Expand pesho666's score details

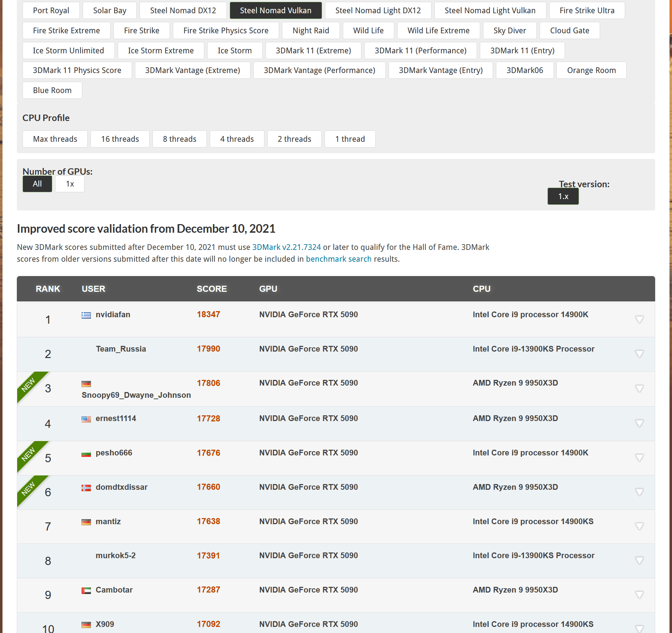[639, 458]
